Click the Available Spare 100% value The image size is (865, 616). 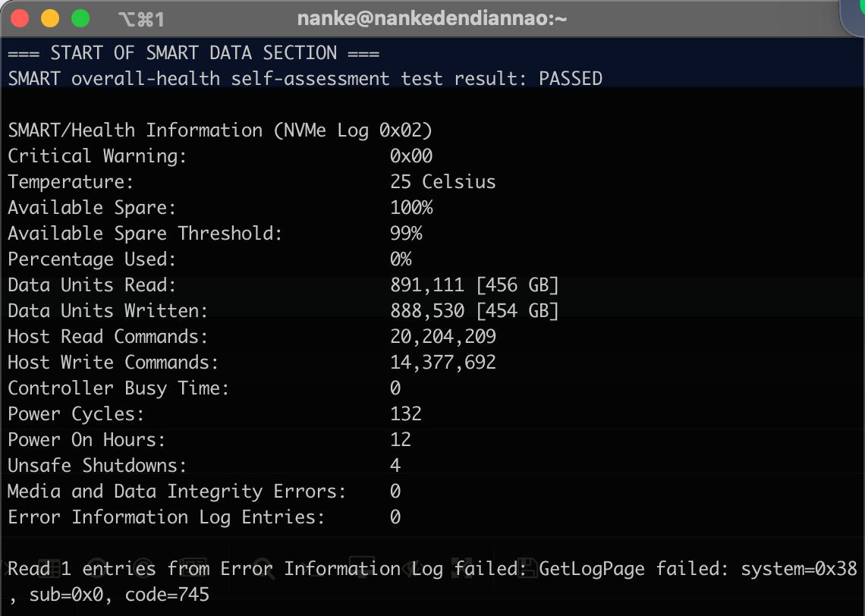tap(411, 208)
